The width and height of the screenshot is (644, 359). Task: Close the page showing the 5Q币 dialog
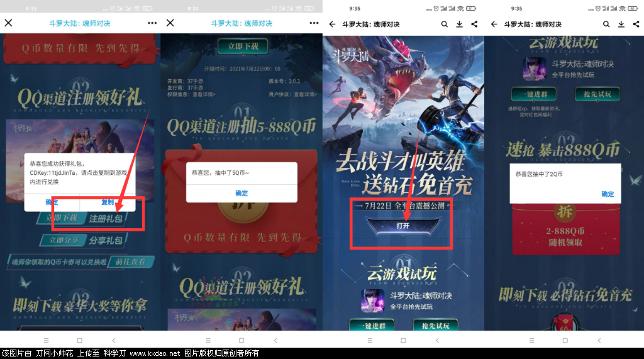click(170, 23)
